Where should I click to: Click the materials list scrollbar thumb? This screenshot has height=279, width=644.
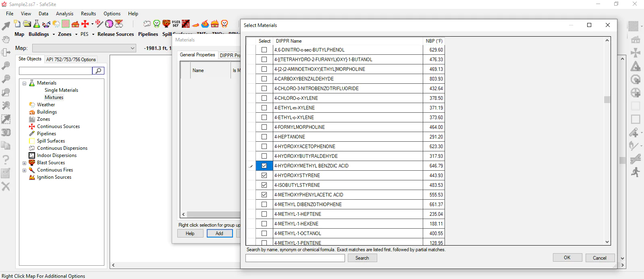point(607,99)
